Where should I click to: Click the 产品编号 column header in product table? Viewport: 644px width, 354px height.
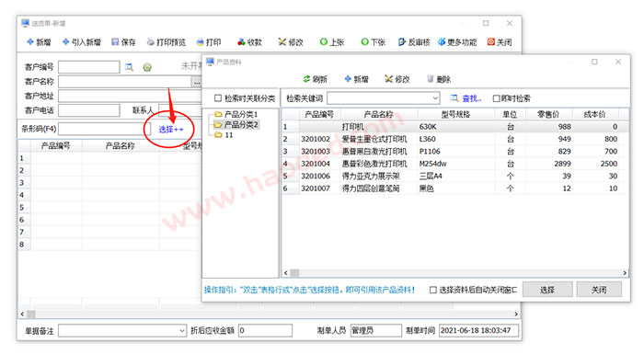319,115
